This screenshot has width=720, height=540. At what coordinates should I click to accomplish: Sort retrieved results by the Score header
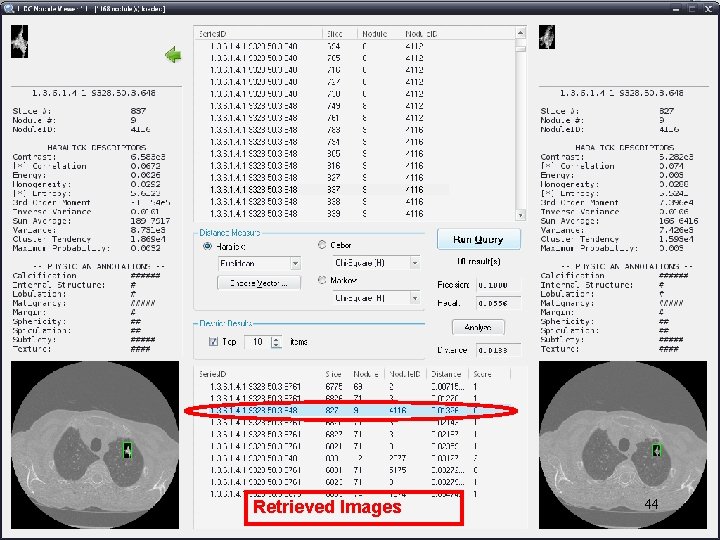489,374
